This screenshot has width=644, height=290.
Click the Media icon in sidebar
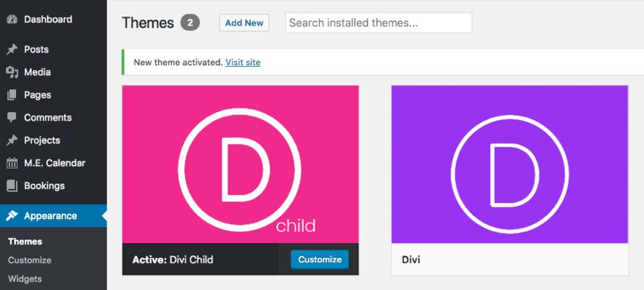tap(12, 72)
